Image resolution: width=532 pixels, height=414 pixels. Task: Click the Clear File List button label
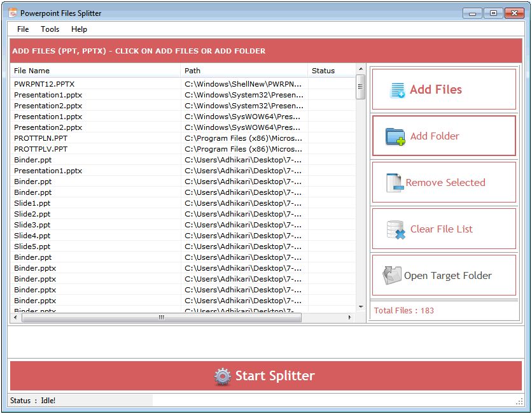click(441, 229)
